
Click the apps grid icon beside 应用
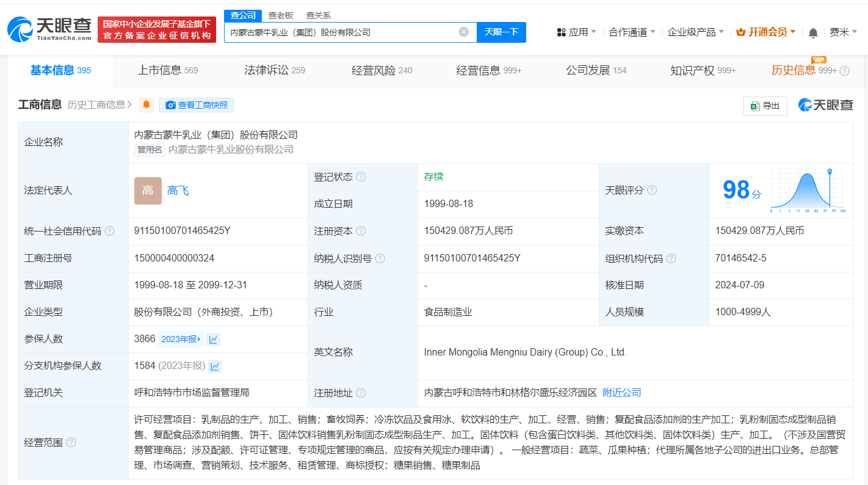[x=562, y=32]
